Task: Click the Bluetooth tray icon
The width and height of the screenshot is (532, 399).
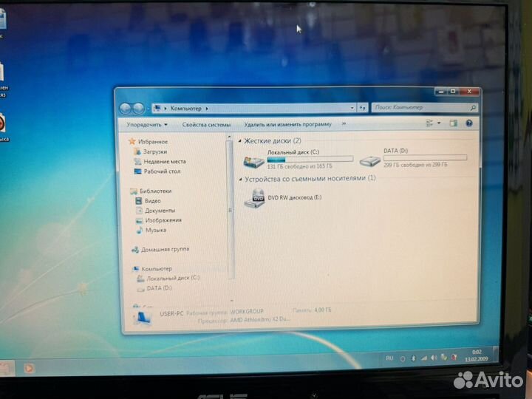Action: pyautogui.click(x=413, y=358)
